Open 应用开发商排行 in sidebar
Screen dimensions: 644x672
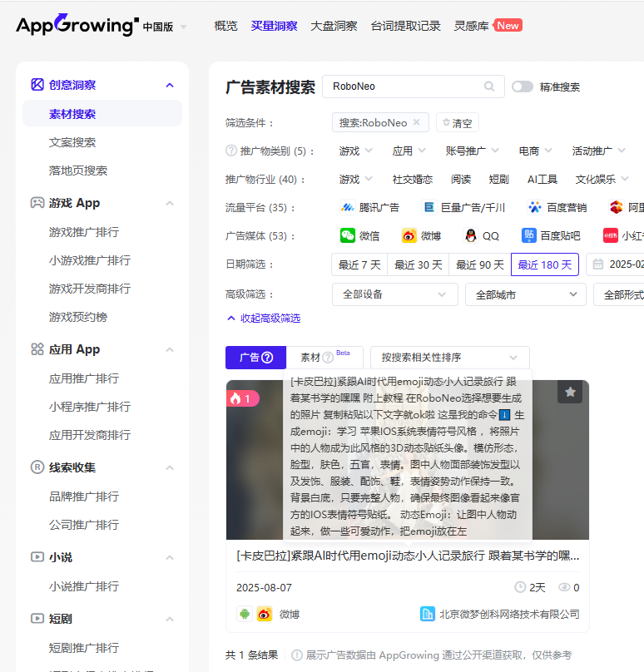point(90,436)
